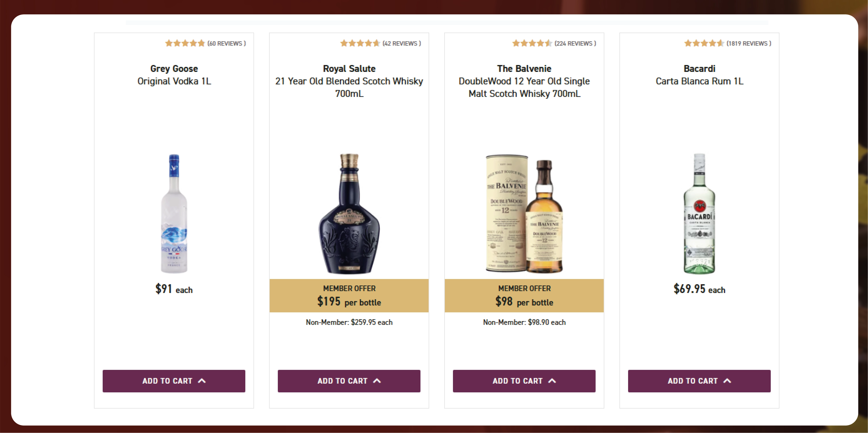Click the Grey Goose star rating
This screenshot has height=433, width=868.
tap(185, 43)
